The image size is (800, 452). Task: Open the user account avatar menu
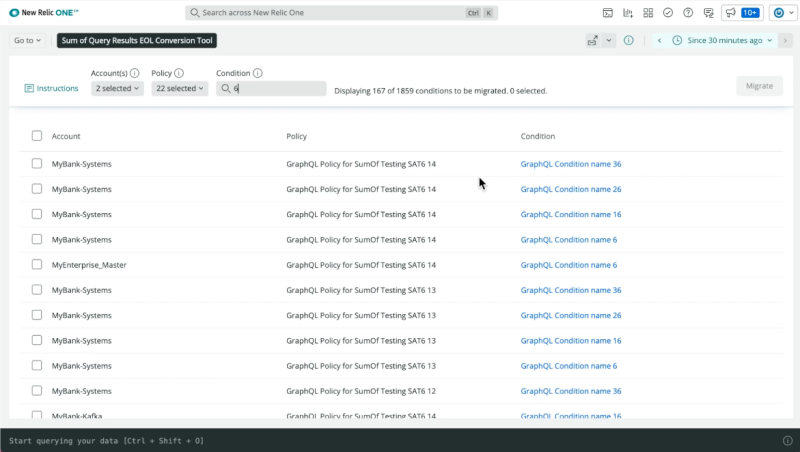tap(783, 13)
